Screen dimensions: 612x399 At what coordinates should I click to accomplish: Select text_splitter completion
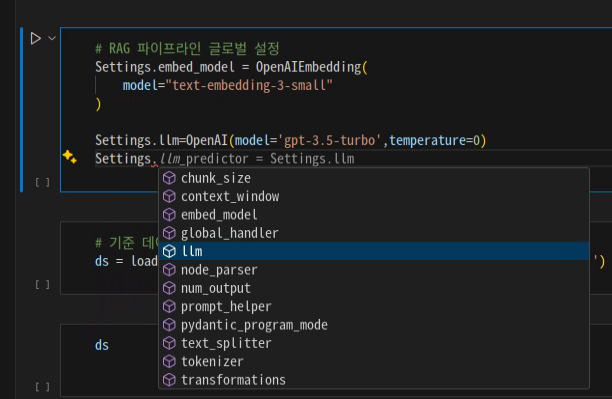coord(374,343)
